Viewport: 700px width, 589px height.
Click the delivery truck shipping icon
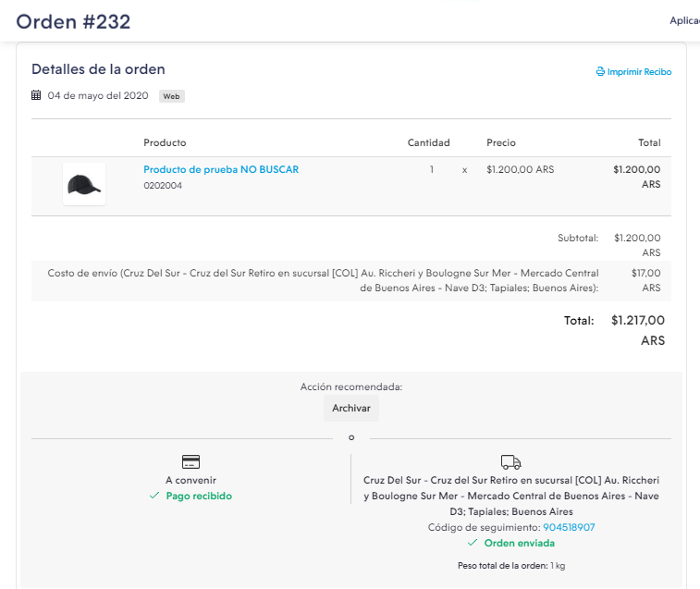pyautogui.click(x=510, y=462)
